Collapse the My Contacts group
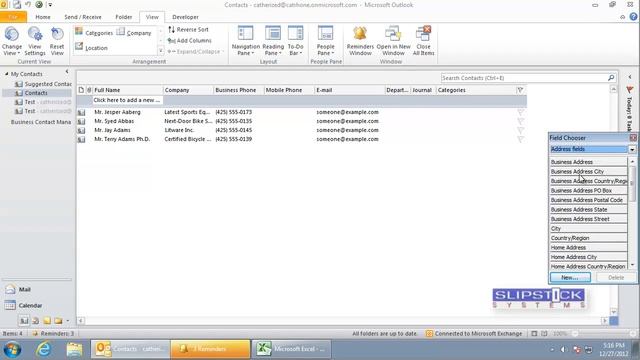This screenshot has height=360, width=640. [x=7, y=74]
